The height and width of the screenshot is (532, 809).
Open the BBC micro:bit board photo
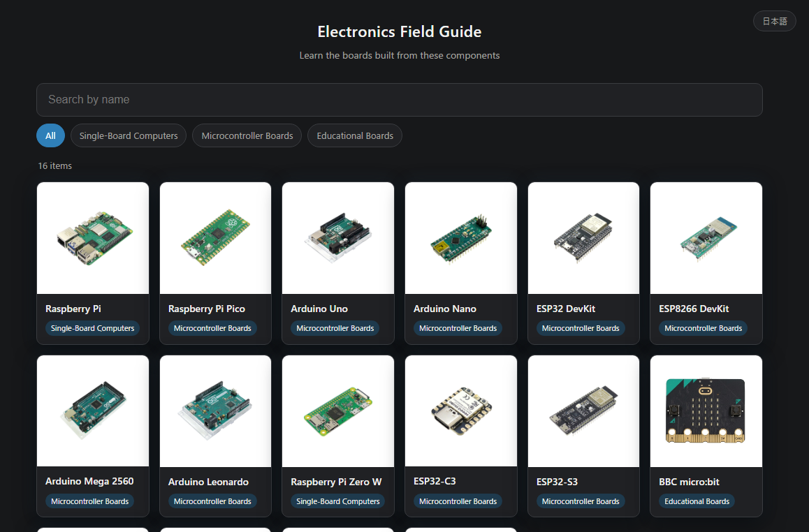click(706, 411)
